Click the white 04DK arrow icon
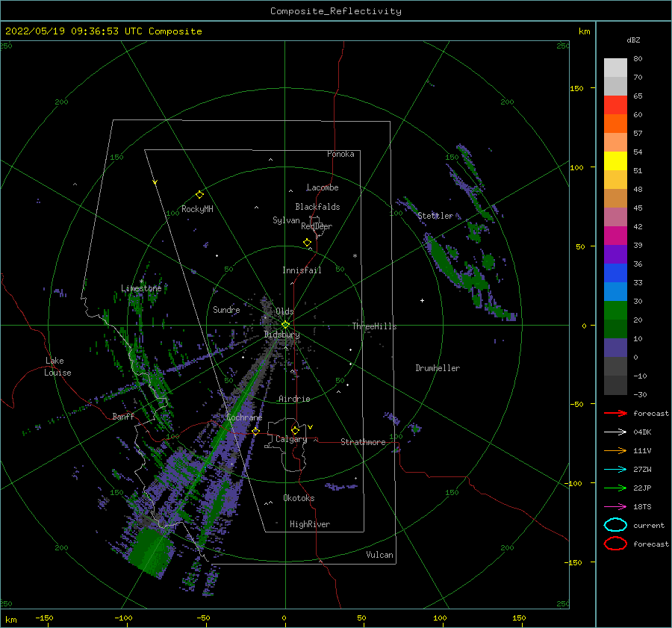Viewport: 672px width, 628px height. tap(615, 432)
